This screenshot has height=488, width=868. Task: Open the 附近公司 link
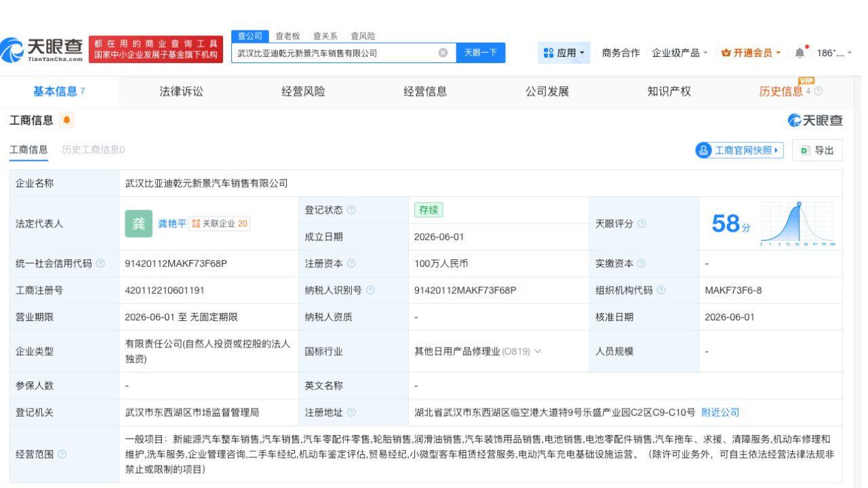tap(720, 412)
